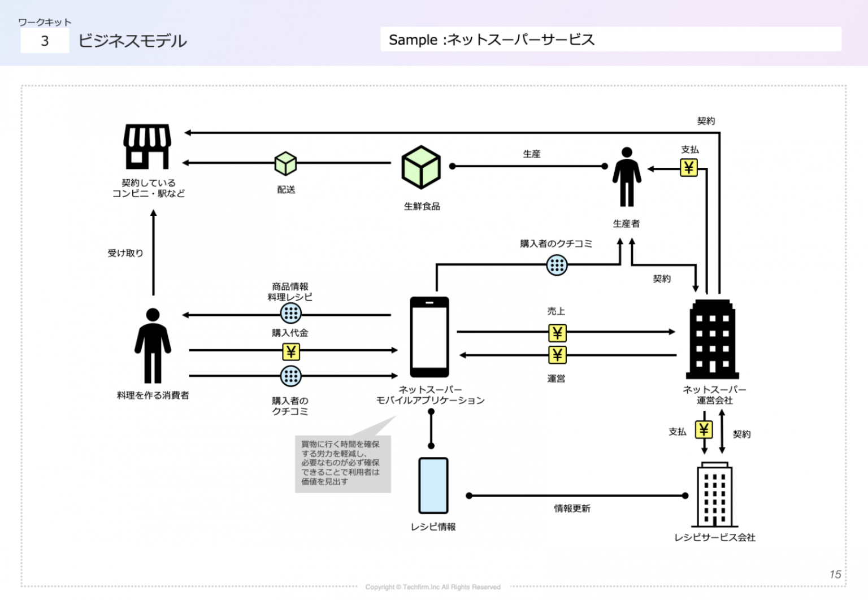Click the 情報更新 arrow label

tap(572, 508)
